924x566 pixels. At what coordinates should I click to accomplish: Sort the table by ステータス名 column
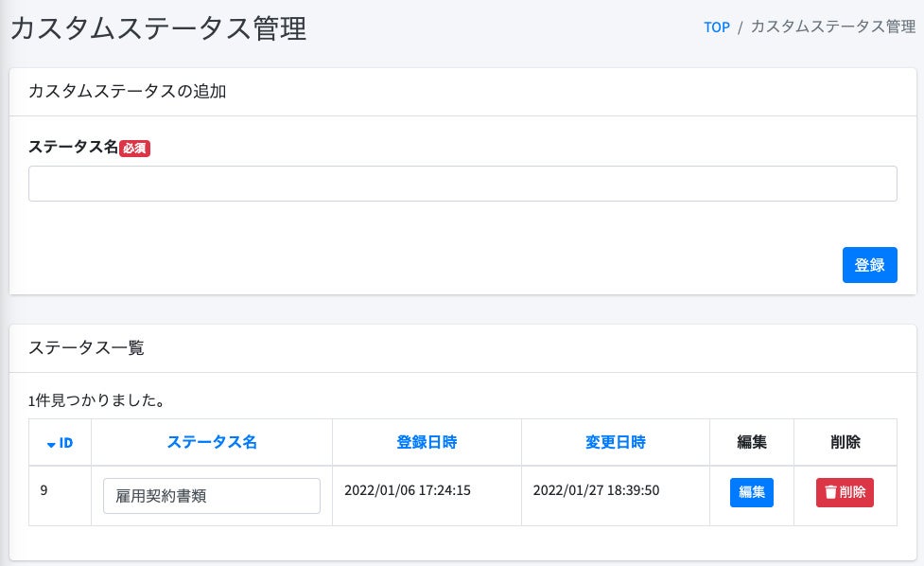click(212, 442)
